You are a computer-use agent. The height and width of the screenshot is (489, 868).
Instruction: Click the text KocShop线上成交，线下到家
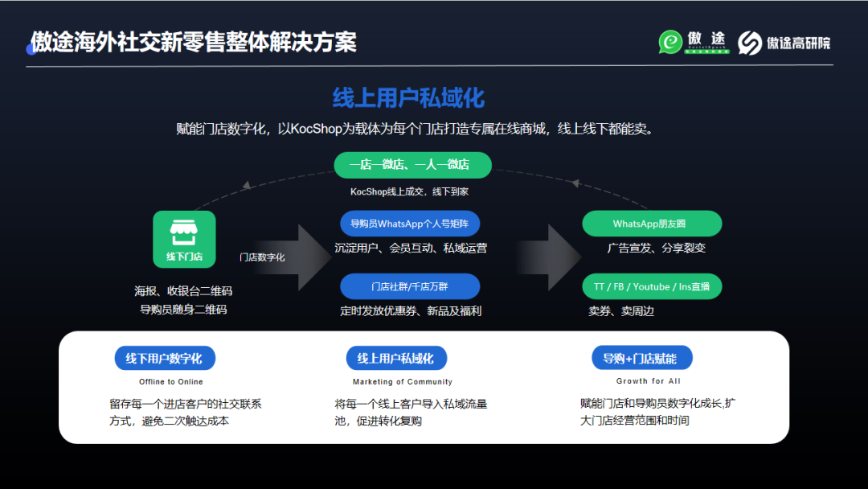(x=410, y=191)
